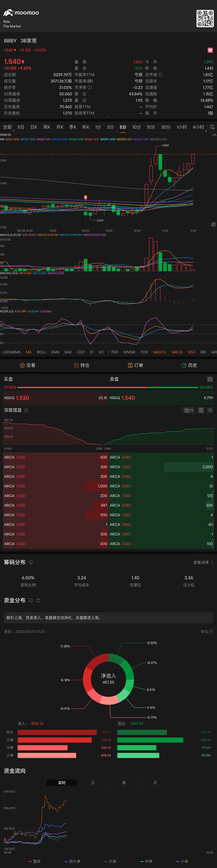Share 资金分布 via the export icon
Image resolution: width=217 pixels, height=868 pixels.
38,601
